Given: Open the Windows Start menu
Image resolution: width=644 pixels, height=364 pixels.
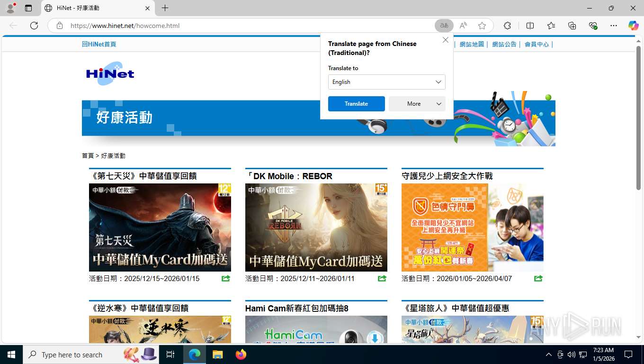Looking at the screenshot, I should pyautogui.click(x=11, y=355).
